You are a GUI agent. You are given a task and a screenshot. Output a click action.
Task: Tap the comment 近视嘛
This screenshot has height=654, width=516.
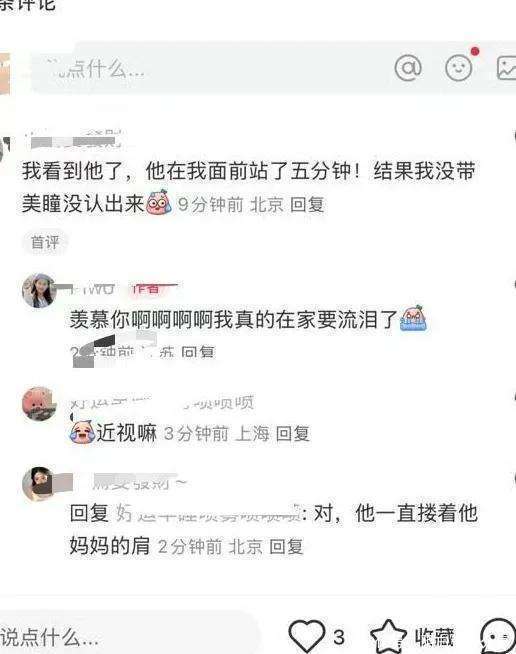126,433
